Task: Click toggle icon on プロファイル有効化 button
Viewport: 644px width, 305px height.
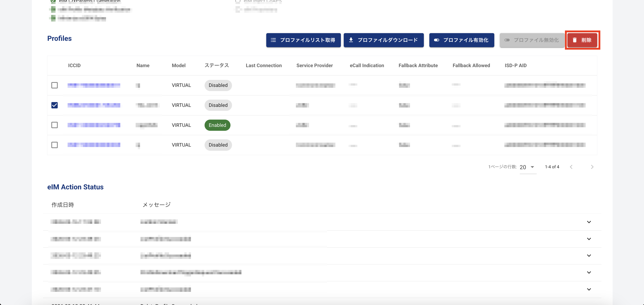Action: pyautogui.click(x=437, y=40)
